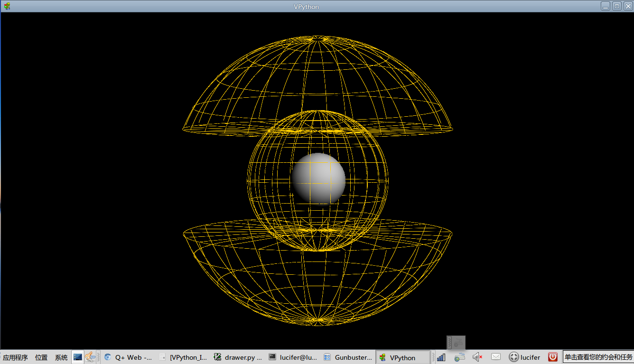634x364 pixels.
Task: Open Evolution mail via the envelope tray icon
Action: tap(495, 356)
